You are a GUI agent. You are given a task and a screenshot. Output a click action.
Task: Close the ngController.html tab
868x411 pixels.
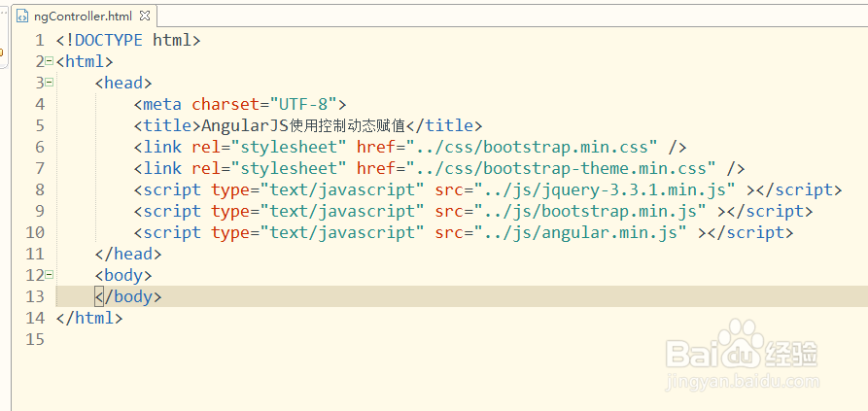tap(145, 17)
